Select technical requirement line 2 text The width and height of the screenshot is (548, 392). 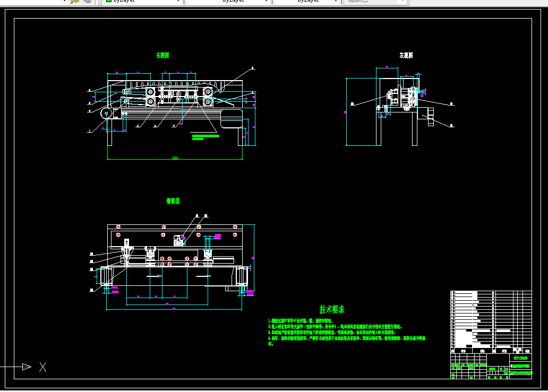point(335,326)
